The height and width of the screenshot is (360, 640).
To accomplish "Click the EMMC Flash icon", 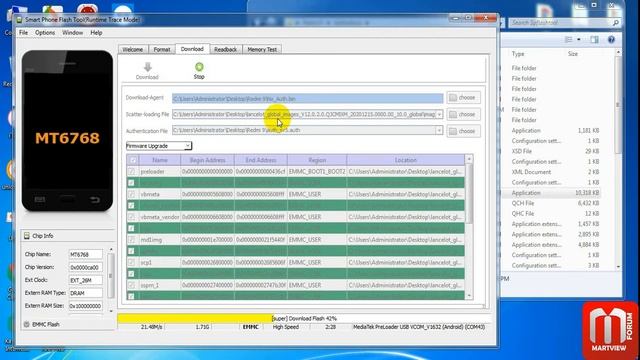I will 27,324.
